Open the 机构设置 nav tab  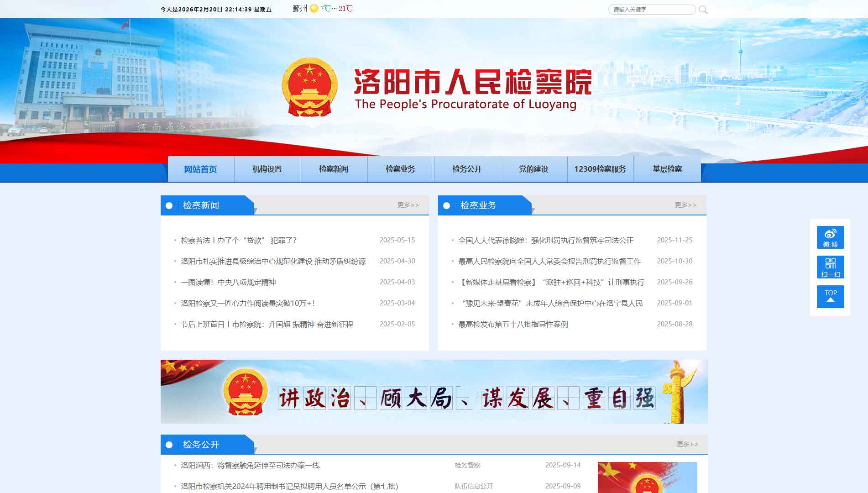coord(267,169)
